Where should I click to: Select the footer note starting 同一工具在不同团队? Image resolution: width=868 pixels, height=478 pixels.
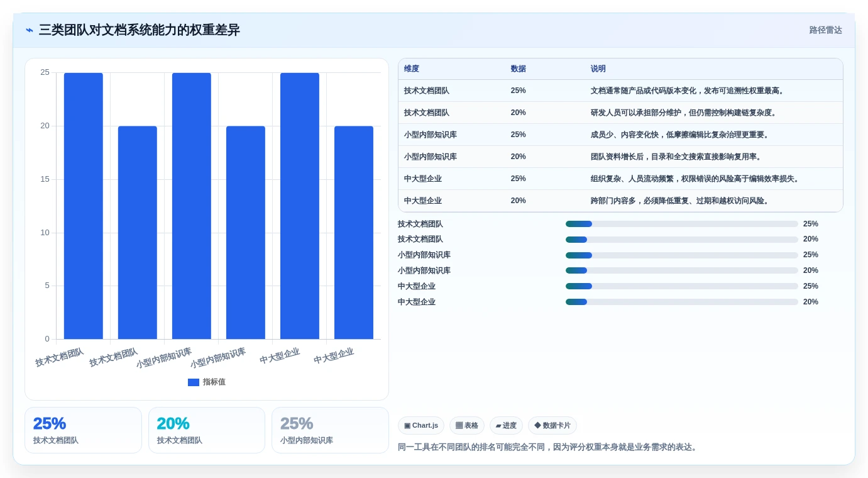pos(547,447)
